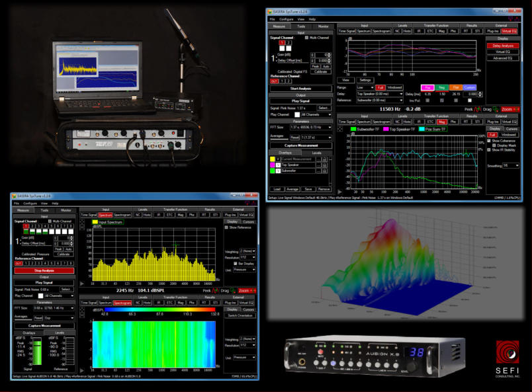
Task: Click the Switch Orientation button
Action: 240,315
